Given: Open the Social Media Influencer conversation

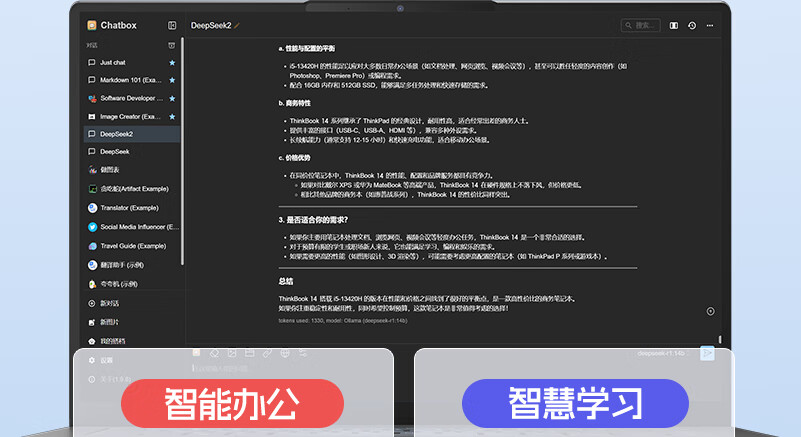Looking at the screenshot, I should (132, 227).
